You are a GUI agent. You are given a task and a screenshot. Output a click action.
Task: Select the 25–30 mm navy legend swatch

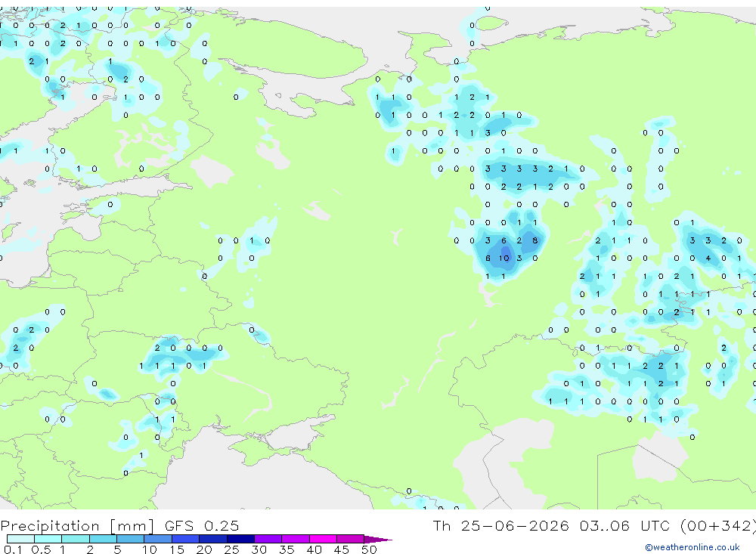240,539
